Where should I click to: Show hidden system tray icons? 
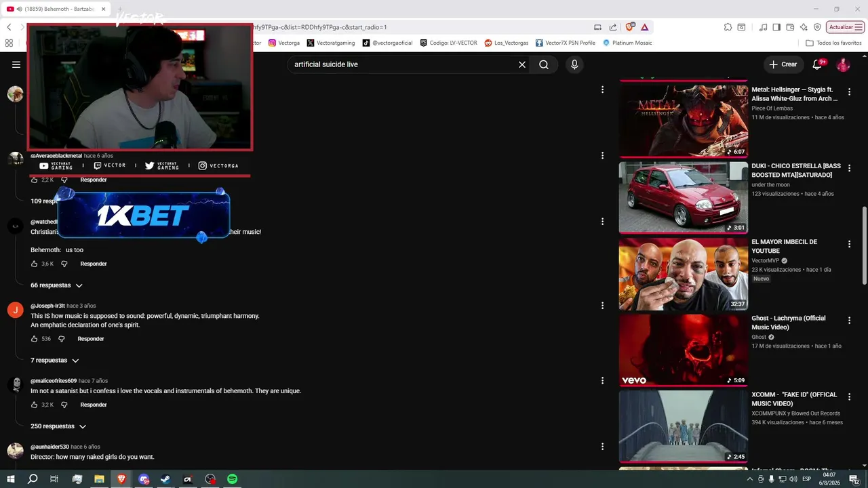pyautogui.click(x=749, y=479)
